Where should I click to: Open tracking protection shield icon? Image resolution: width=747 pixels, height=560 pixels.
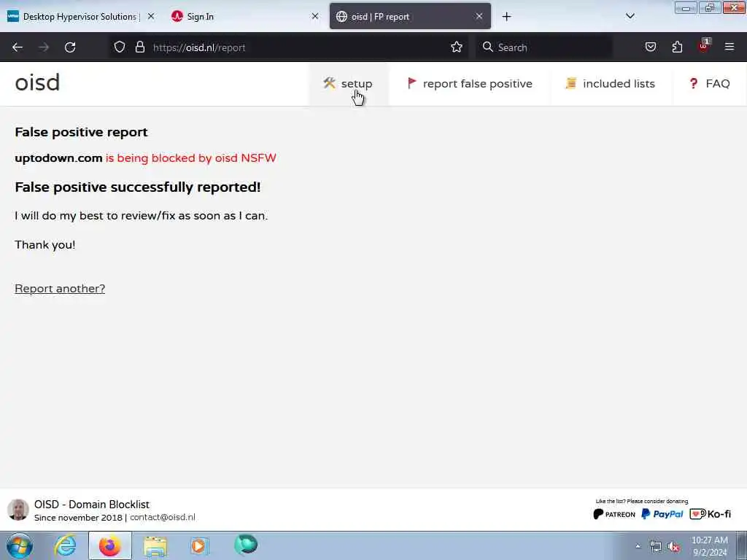coord(120,47)
